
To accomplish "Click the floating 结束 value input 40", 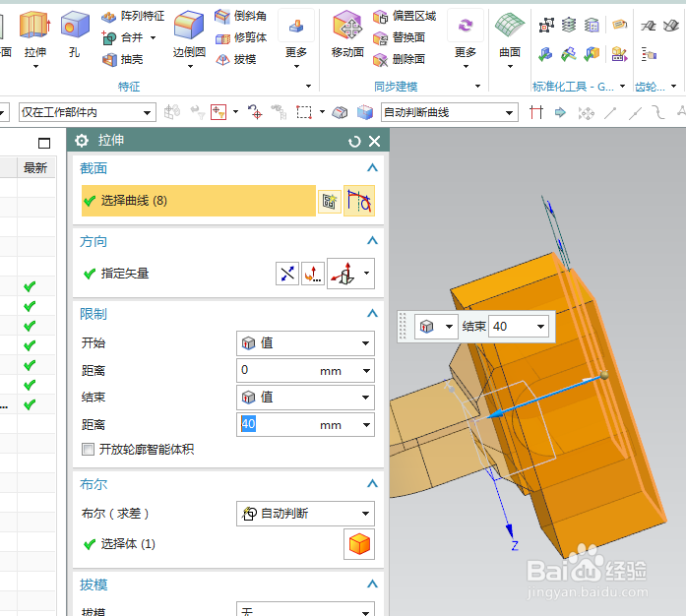I will click(511, 327).
